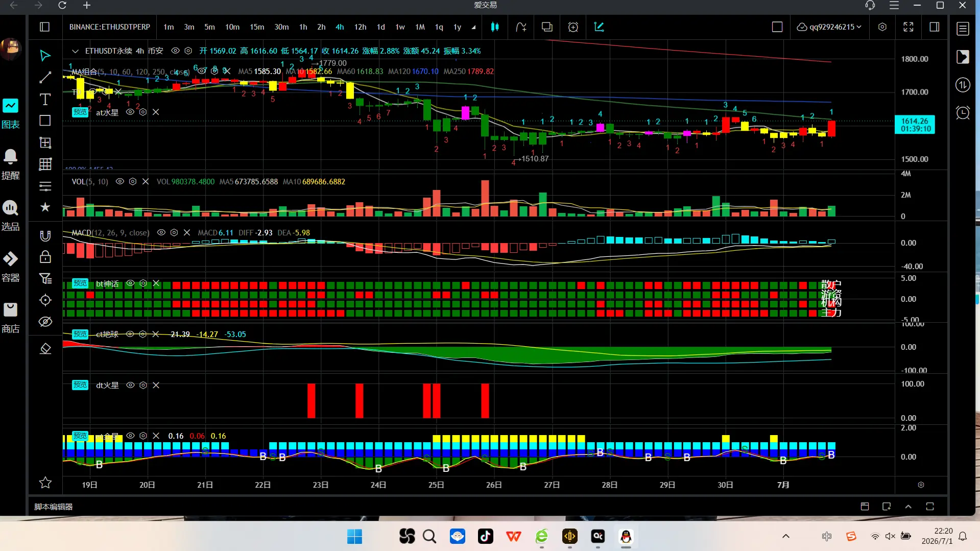The image size is (980, 551).
Task: Open the 选品 screener section
Action: [10, 216]
